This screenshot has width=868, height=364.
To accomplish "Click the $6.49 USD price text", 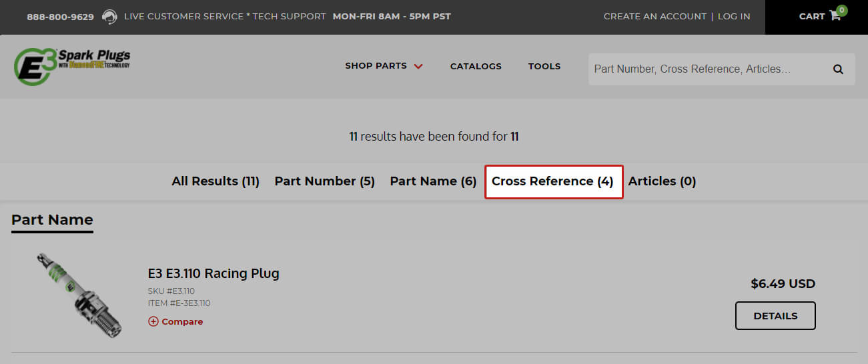I will coord(783,284).
